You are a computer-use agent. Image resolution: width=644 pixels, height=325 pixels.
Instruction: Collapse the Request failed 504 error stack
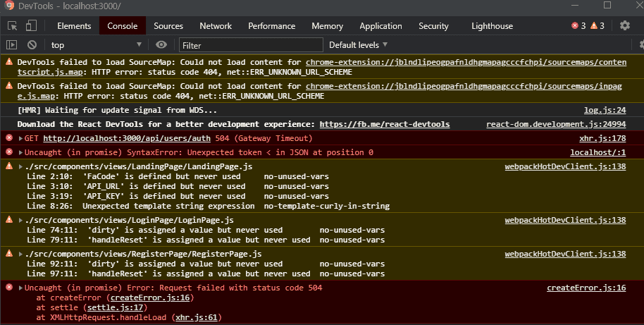point(20,288)
